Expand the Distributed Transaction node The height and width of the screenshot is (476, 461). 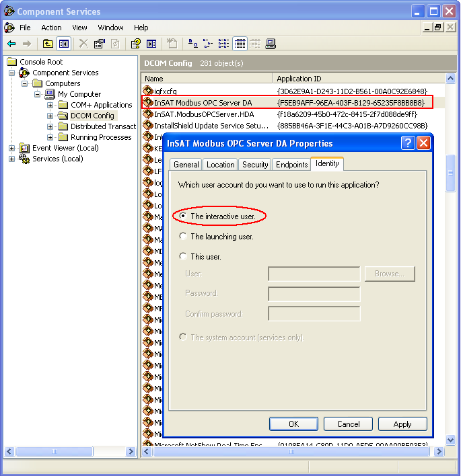[50, 126]
